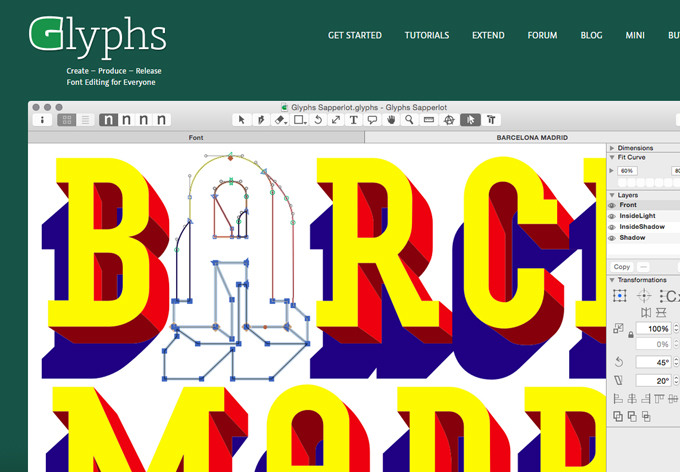
Task: Flip vertically with the mirror icon
Action: tap(661, 312)
